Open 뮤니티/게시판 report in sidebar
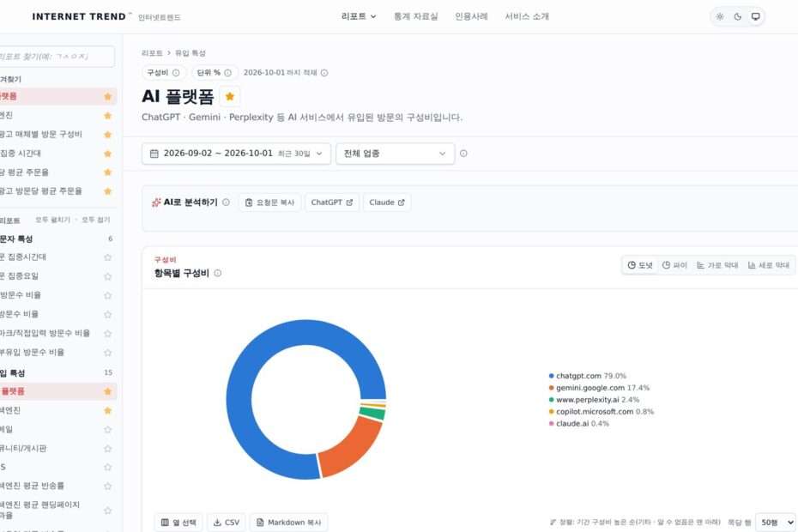 click(23, 448)
